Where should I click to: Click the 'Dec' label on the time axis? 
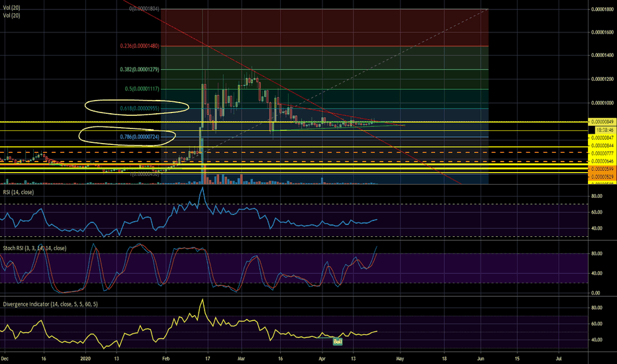(x=5, y=359)
